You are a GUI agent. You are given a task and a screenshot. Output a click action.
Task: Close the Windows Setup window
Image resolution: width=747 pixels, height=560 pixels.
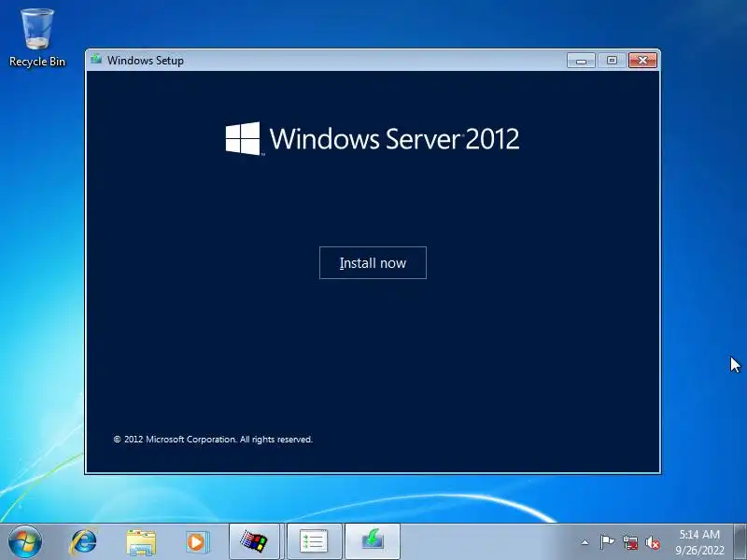coord(642,61)
